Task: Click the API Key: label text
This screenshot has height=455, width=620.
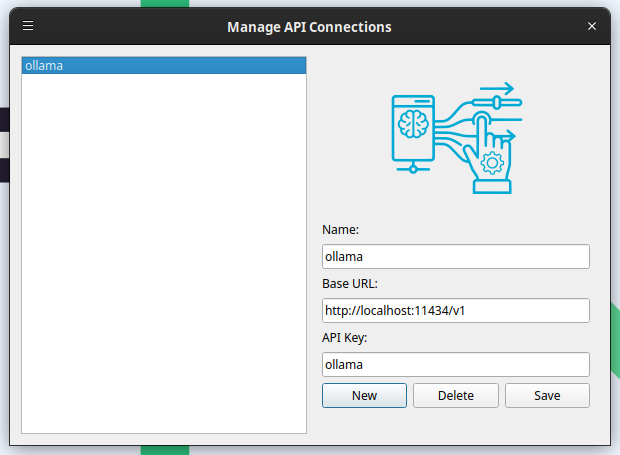Action: pos(344,338)
